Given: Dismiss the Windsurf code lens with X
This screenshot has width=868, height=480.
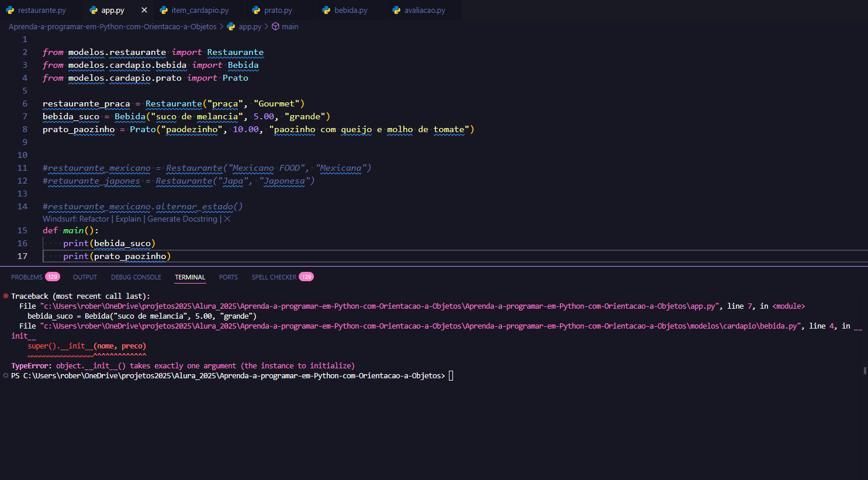Looking at the screenshot, I should tap(227, 219).
